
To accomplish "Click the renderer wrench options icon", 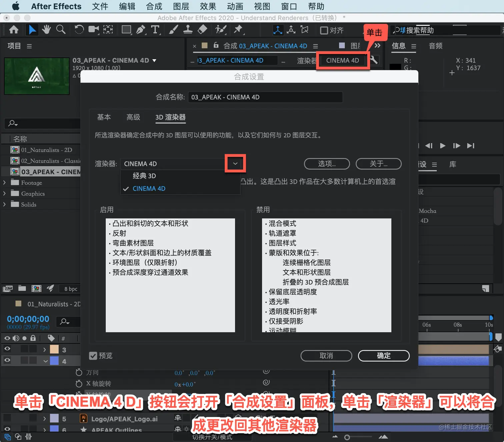I will tap(374, 60).
